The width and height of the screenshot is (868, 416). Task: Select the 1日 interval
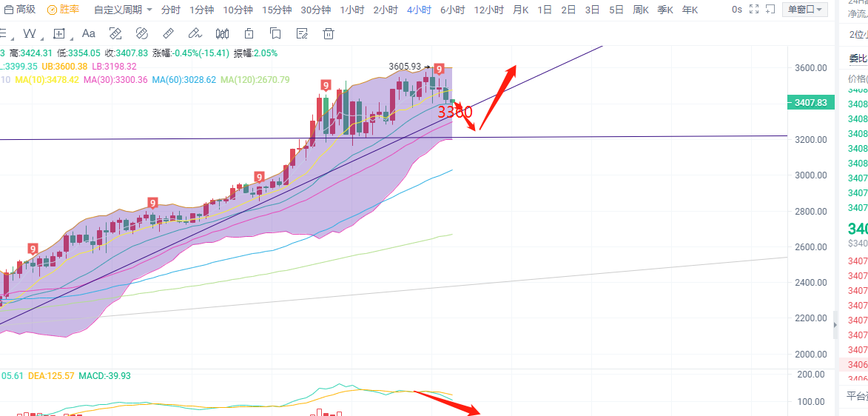(x=545, y=10)
